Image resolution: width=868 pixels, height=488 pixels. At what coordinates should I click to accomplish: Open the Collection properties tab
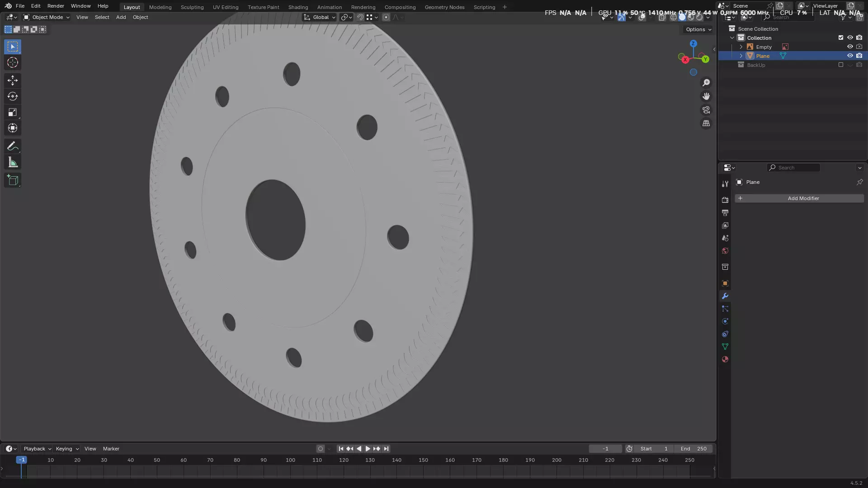[x=725, y=267]
